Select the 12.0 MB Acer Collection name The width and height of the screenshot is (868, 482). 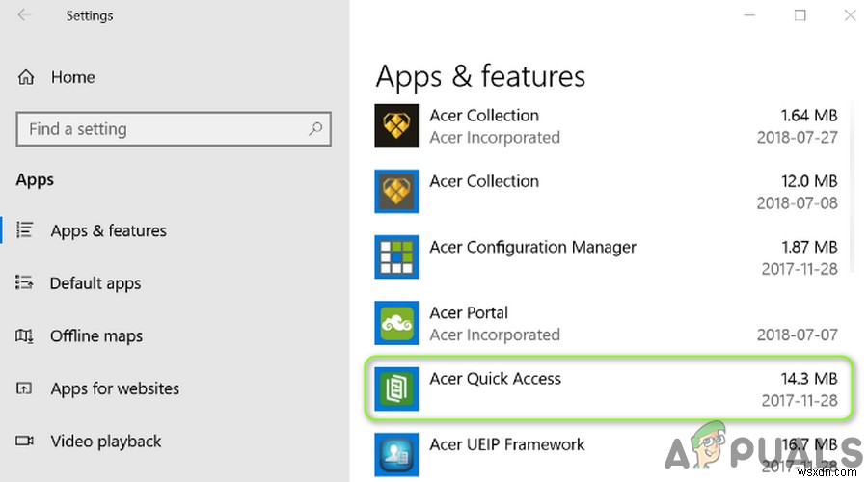pos(484,181)
